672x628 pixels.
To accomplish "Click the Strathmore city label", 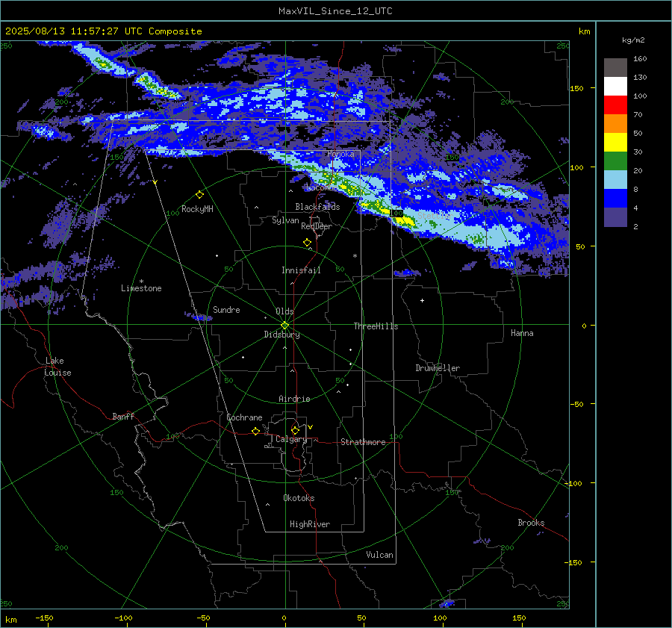I will (363, 442).
